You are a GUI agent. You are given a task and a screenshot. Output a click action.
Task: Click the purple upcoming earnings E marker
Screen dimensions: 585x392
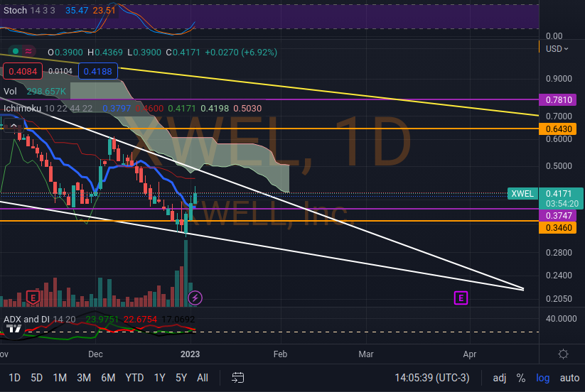461,298
